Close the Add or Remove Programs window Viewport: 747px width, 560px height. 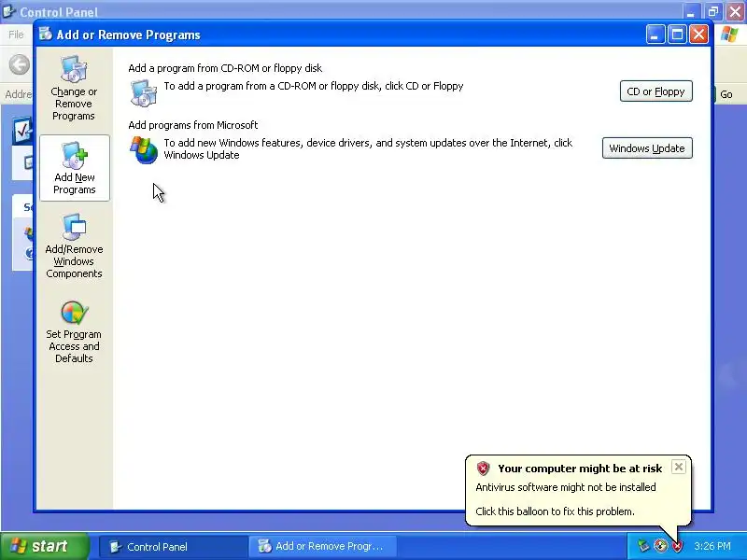tap(698, 35)
